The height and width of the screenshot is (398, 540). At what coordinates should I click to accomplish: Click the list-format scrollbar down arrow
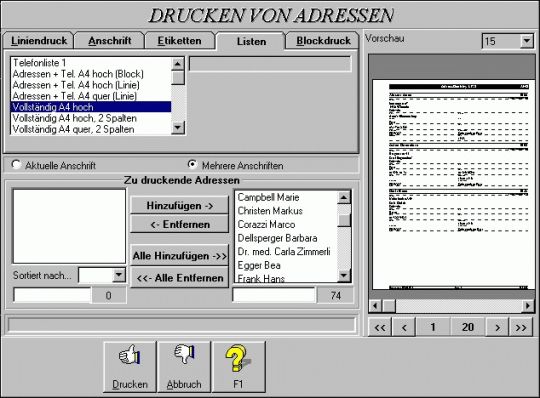pyautogui.click(x=178, y=128)
